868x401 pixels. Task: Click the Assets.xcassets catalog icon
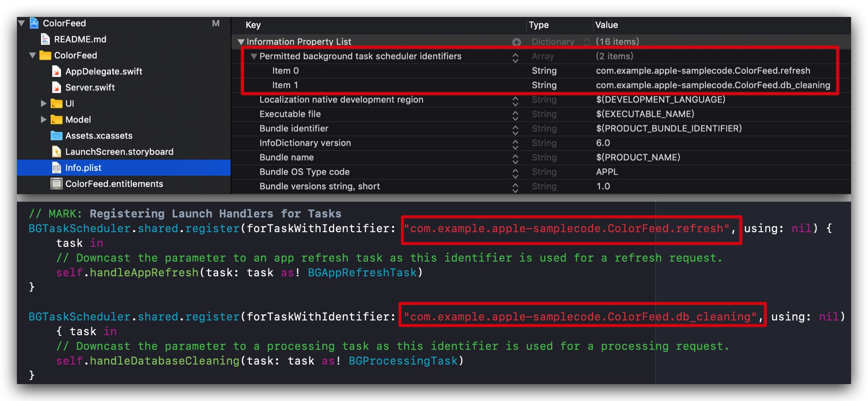(x=56, y=136)
